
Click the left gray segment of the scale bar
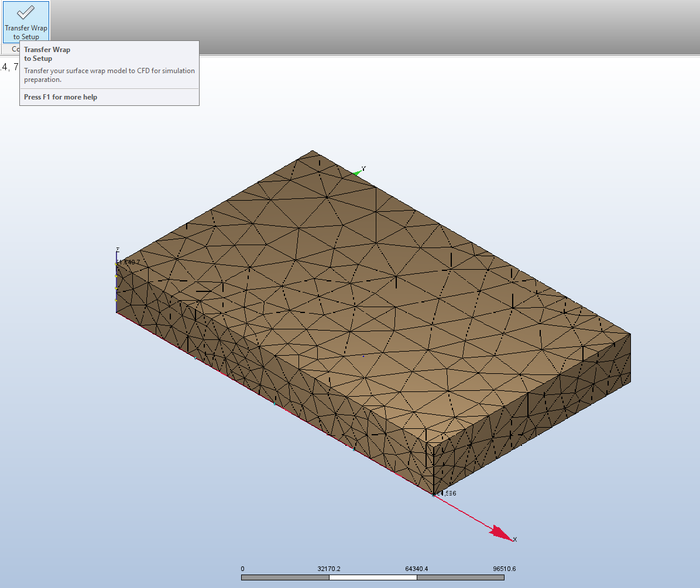(285, 577)
